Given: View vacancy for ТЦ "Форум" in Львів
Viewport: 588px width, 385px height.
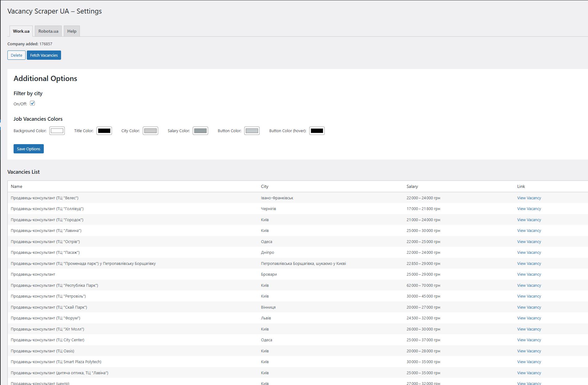Looking at the screenshot, I should coord(529,318).
